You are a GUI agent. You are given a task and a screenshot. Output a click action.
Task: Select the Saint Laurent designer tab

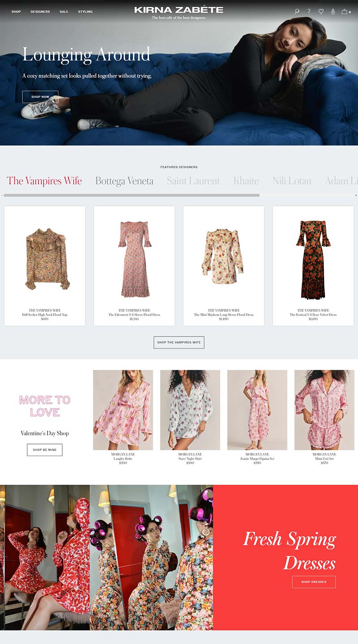(x=193, y=181)
